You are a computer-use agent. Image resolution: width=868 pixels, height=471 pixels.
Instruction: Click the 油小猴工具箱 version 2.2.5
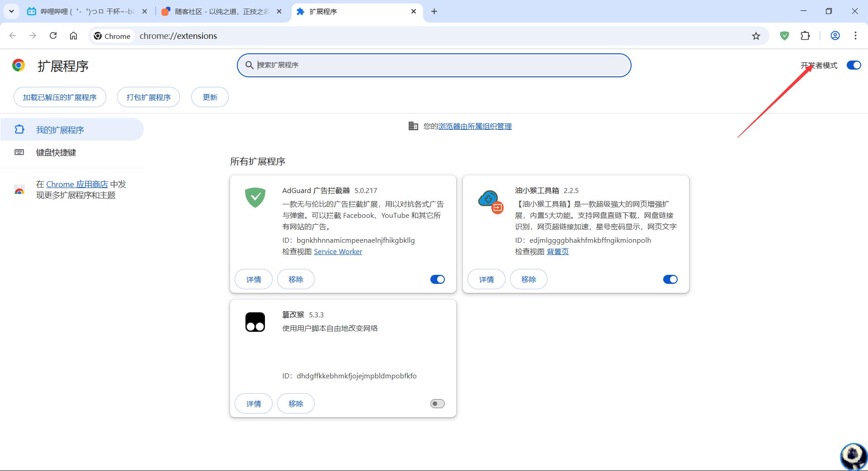[x=571, y=190]
